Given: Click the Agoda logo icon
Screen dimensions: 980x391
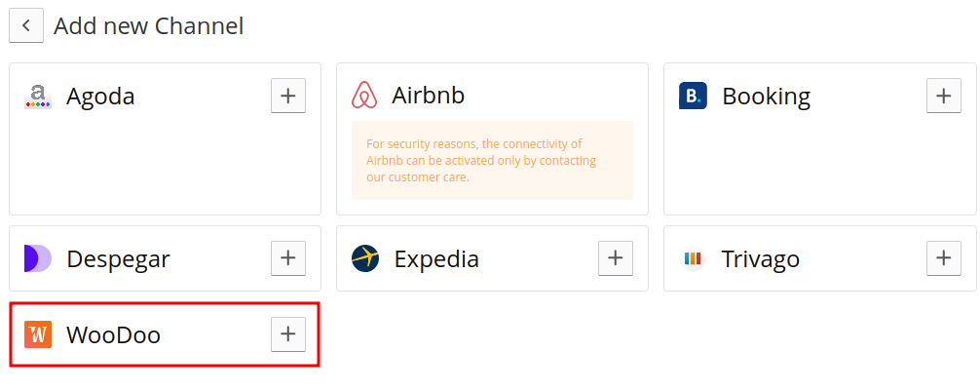Looking at the screenshot, I should pos(37,96).
